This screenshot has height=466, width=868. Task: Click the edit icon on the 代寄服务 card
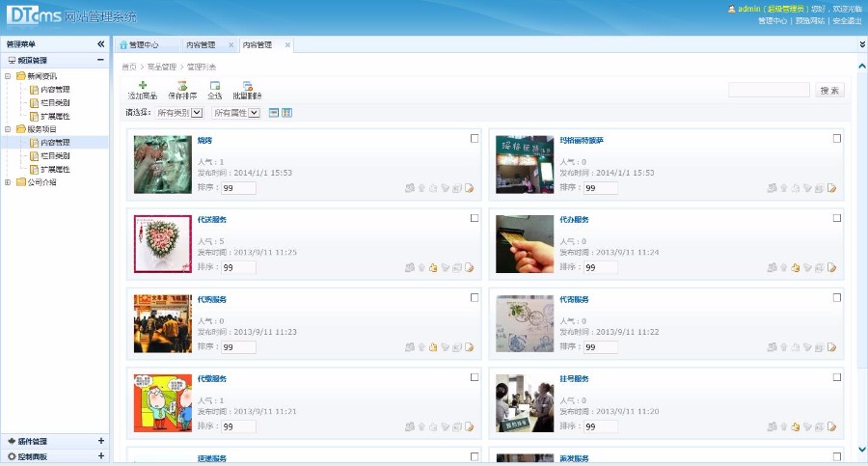click(831, 347)
